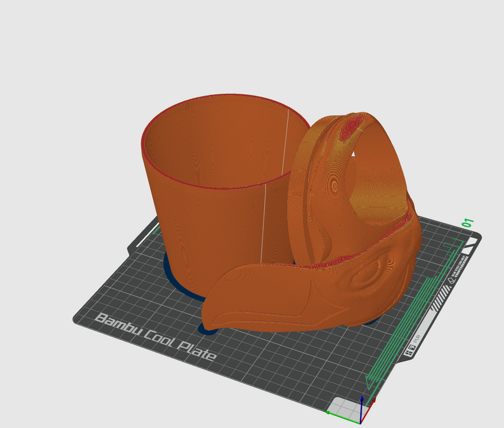Click the blue brim at the beak tip
The image size is (504, 428).
208,331
